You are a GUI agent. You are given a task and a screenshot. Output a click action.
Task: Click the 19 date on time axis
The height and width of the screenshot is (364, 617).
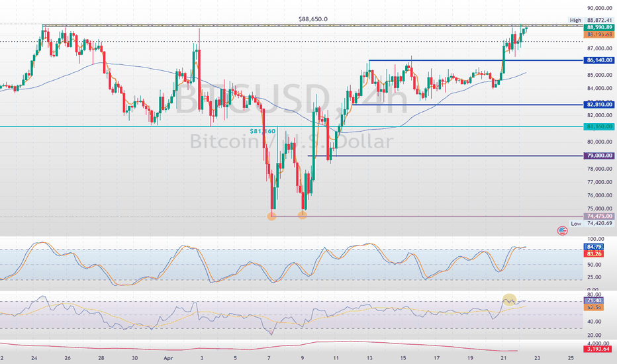click(470, 358)
